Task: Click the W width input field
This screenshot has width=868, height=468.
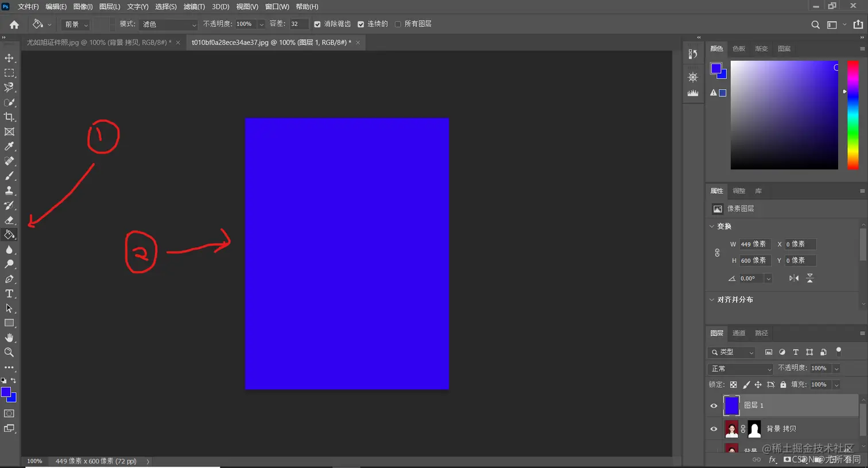Action: click(755, 244)
